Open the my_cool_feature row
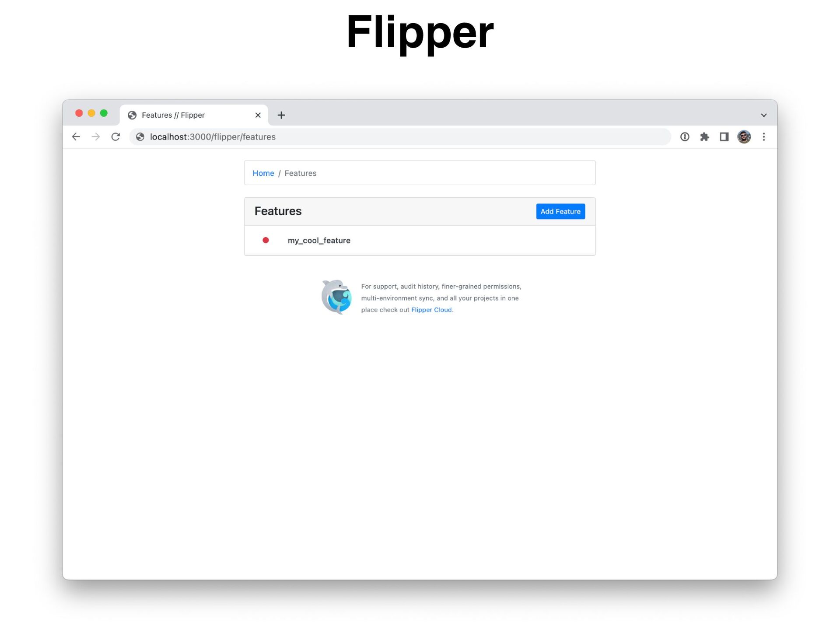This screenshot has width=840, height=630. pos(420,240)
